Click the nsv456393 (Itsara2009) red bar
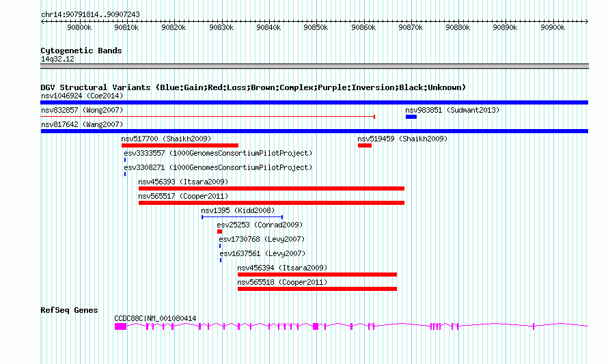 [x=271, y=188]
